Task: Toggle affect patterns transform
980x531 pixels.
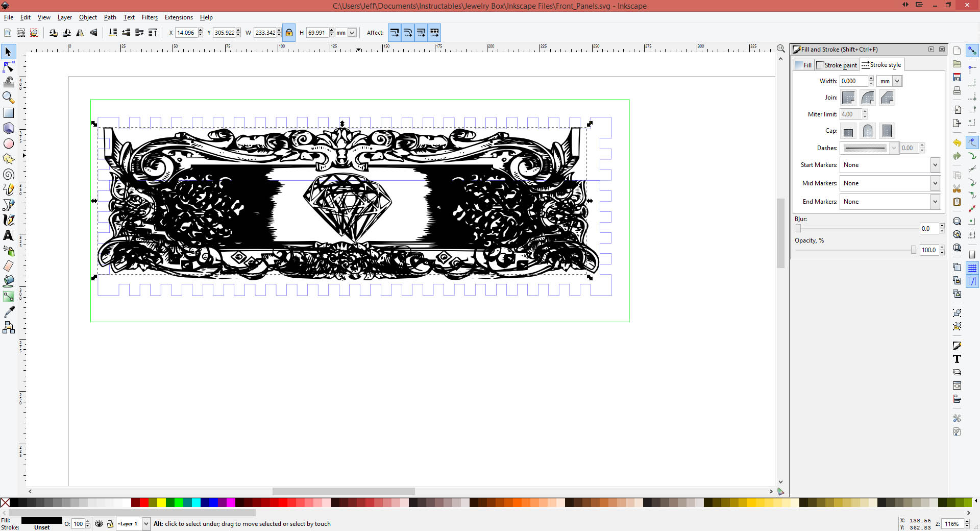Action: coord(434,33)
